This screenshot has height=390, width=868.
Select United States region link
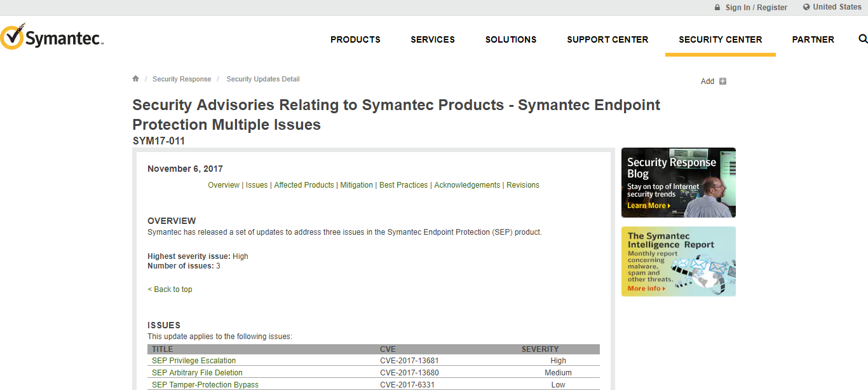(837, 7)
